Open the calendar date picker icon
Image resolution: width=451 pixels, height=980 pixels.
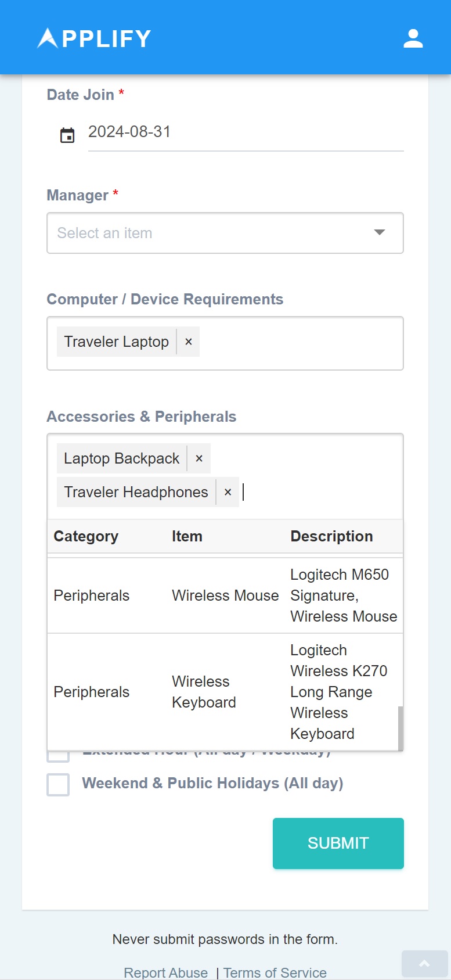click(x=67, y=135)
